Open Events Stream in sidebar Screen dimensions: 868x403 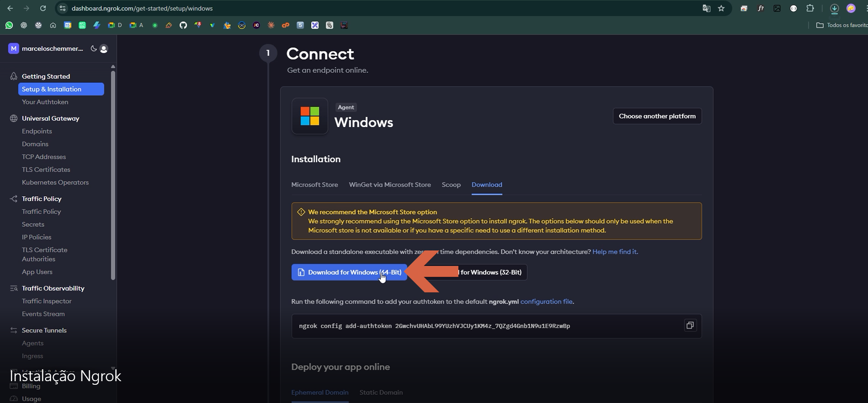click(43, 314)
